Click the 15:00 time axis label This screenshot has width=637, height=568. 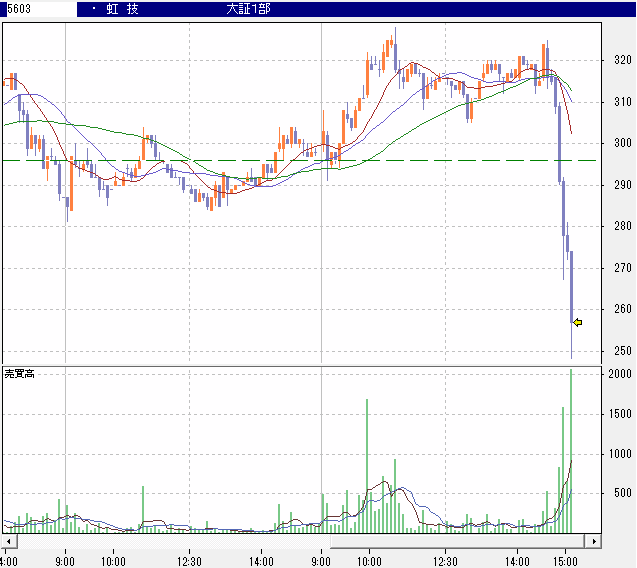tap(565, 561)
